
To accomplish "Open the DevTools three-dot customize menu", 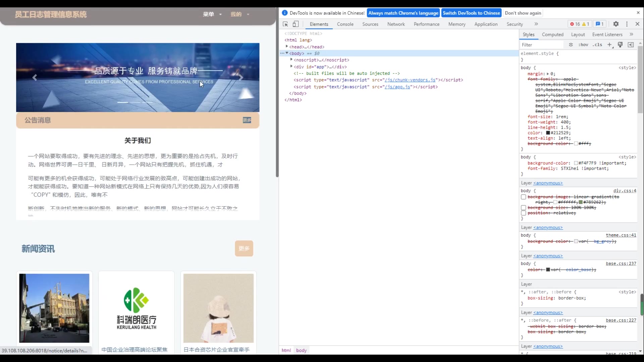I will pos(627,24).
